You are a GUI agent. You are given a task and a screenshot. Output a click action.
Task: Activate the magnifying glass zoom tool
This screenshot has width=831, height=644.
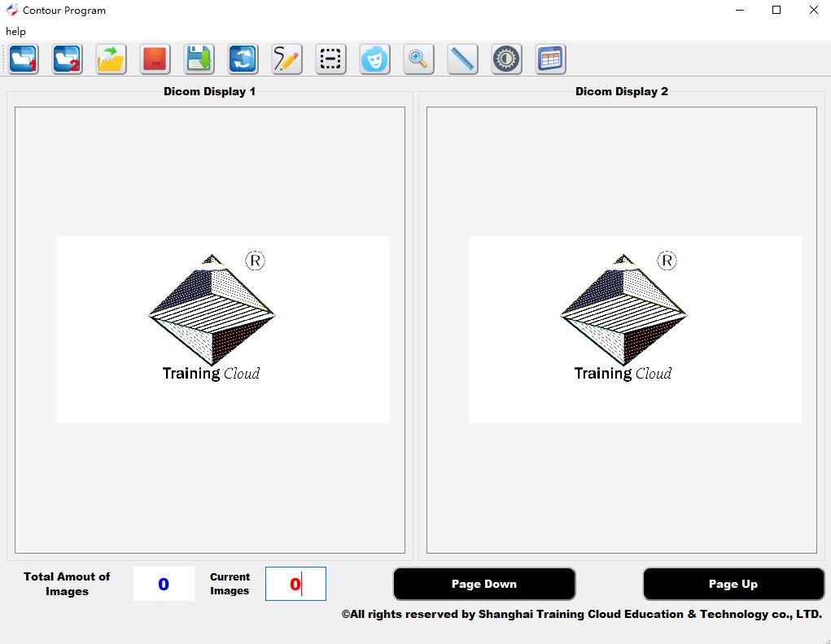[x=418, y=59]
